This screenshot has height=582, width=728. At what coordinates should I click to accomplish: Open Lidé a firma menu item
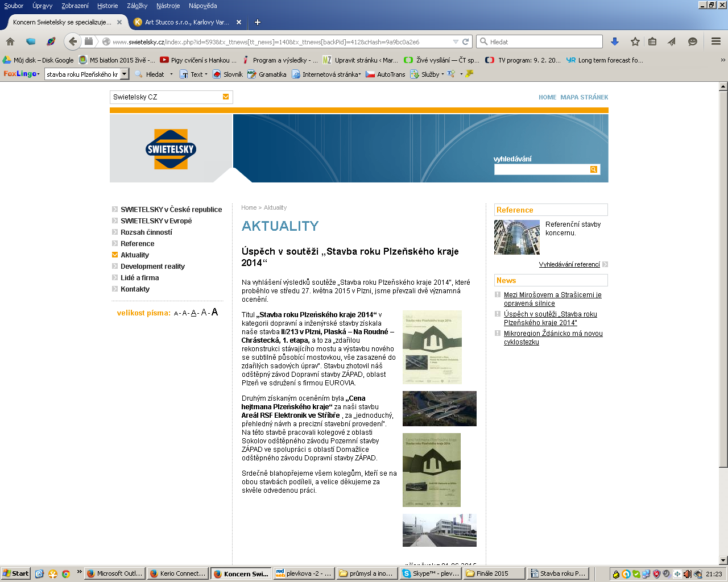tap(139, 277)
